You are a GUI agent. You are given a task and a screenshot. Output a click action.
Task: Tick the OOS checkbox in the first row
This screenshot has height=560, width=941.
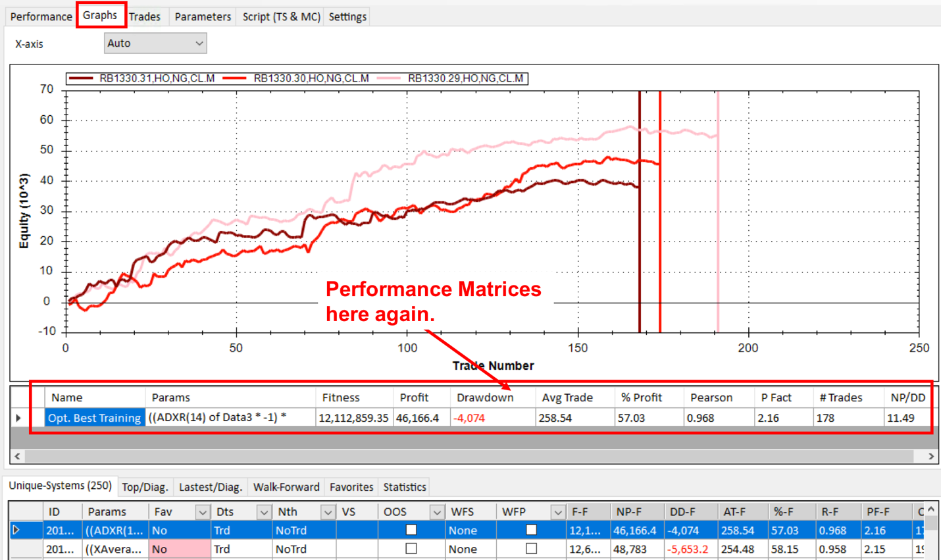point(411,530)
